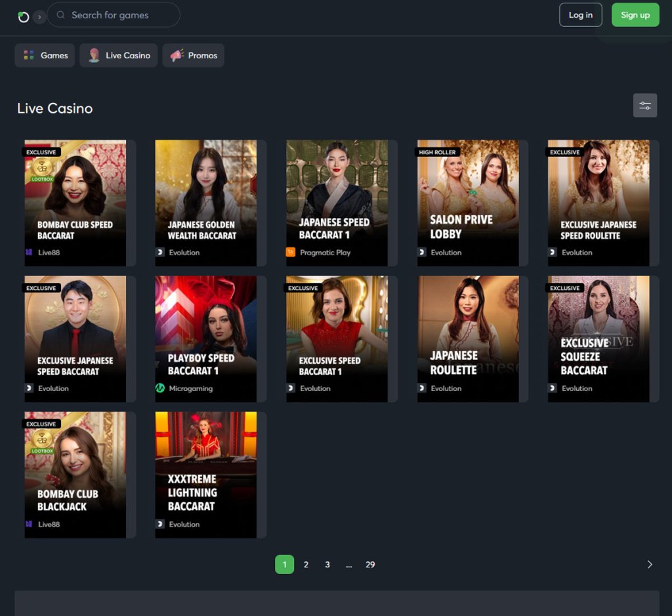Expand sidebar with the chevron beside logo
This screenshot has height=616, width=672.
pos(39,16)
